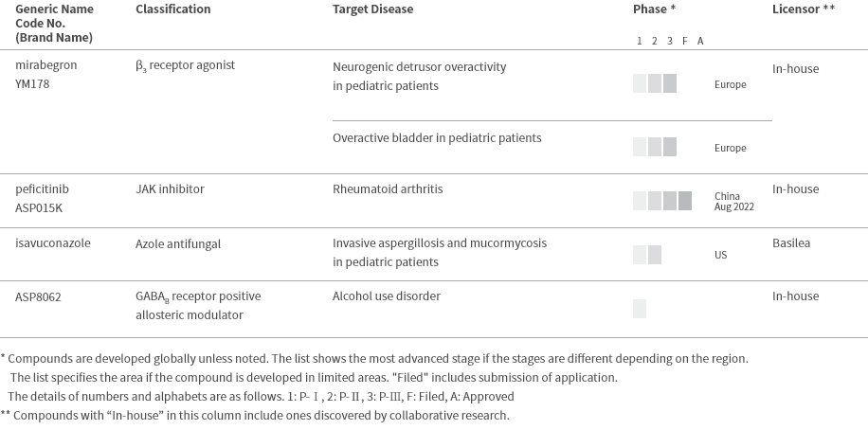Image resolution: width=868 pixels, height=430 pixels.
Task: Click the single phase bar for ASP8062
Action: 640,308
